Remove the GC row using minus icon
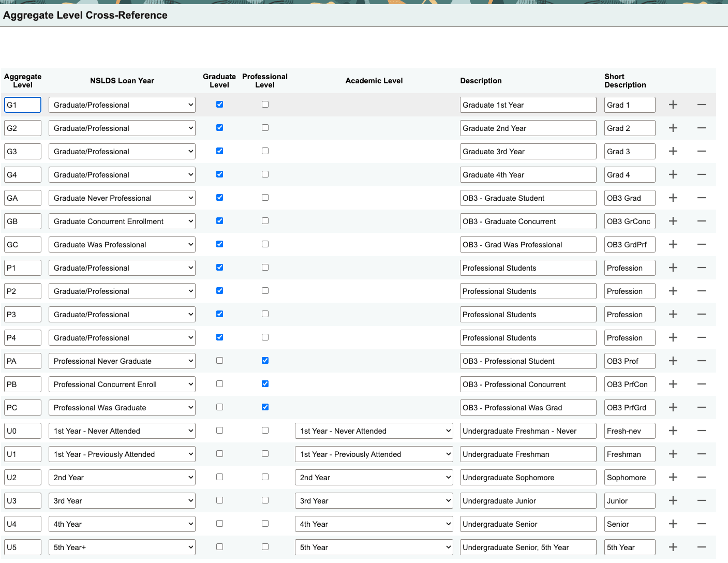728x563 pixels. click(702, 244)
